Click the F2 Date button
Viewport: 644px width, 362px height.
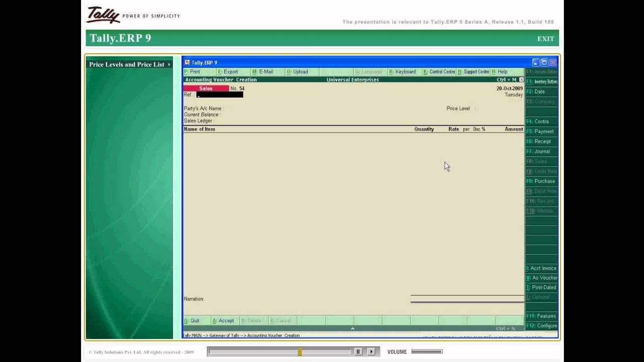point(542,92)
